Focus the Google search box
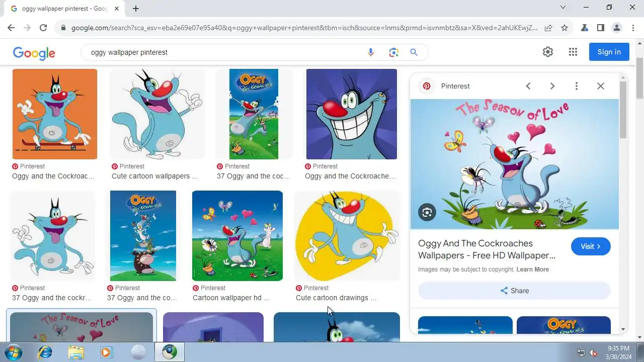This screenshot has height=362, width=644. coord(224,52)
